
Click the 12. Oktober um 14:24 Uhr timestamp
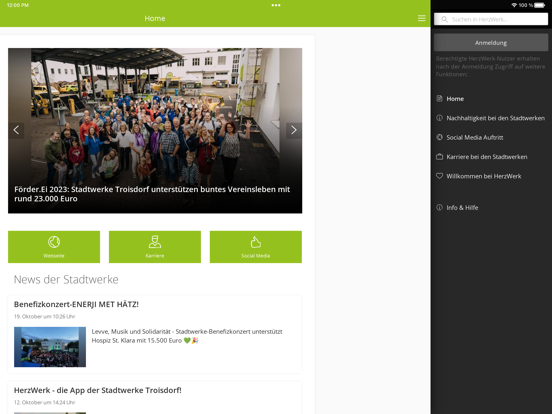44,402
